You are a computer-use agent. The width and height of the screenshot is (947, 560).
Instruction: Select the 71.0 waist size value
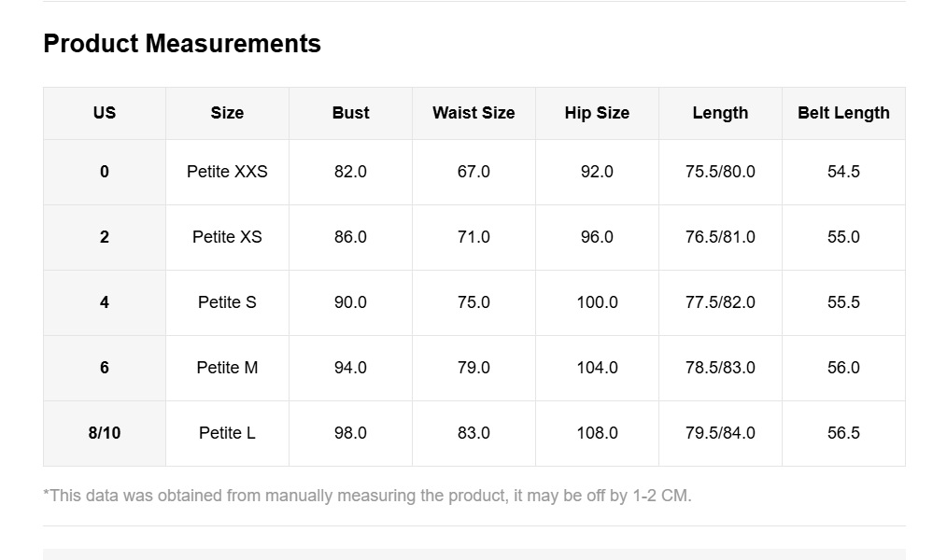click(473, 237)
